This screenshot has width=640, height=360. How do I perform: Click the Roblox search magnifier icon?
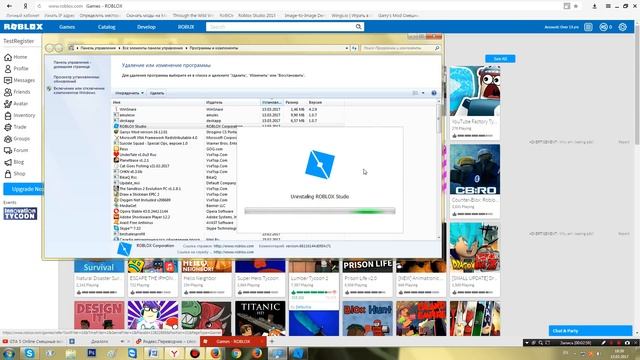(358, 27)
